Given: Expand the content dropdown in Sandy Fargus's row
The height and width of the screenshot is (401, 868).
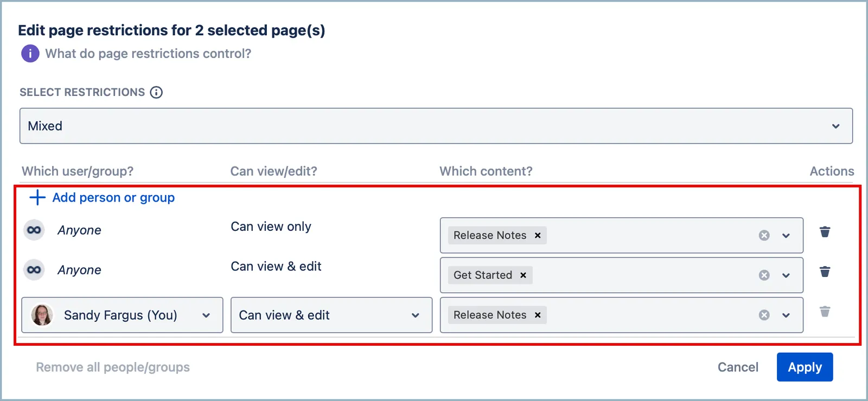Looking at the screenshot, I should click(786, 315).
